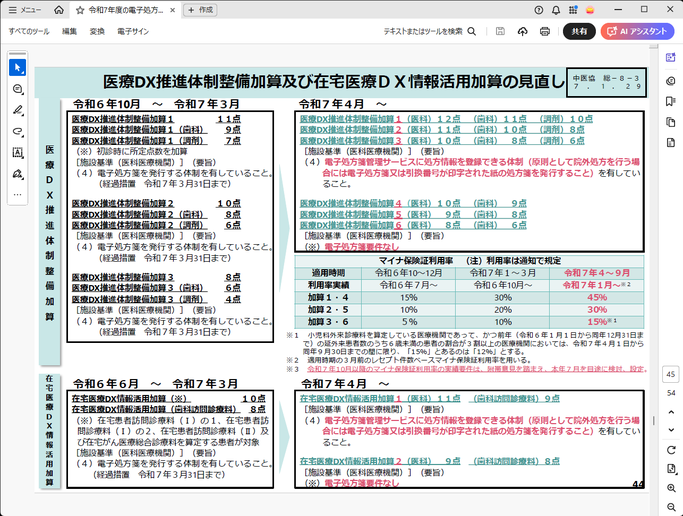
Task: Open the bookmarks panel icon
Action: click(x=671, y=101)
